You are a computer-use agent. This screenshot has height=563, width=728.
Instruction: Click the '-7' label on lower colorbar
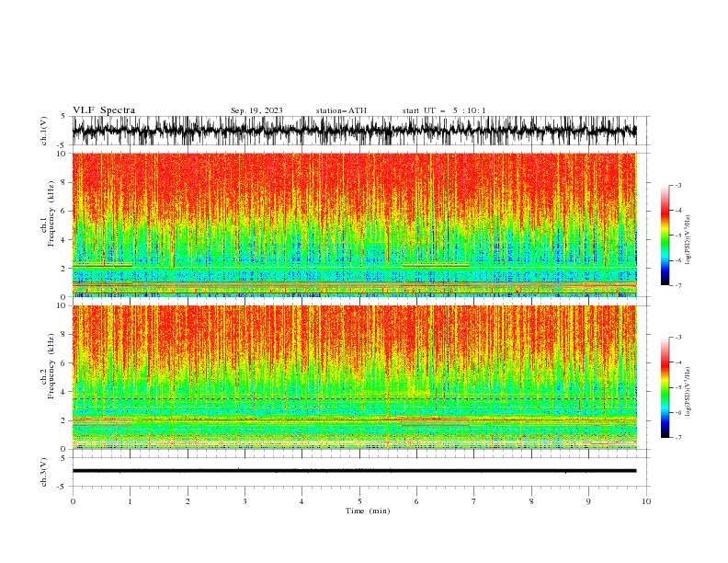(x=678, y=437)
